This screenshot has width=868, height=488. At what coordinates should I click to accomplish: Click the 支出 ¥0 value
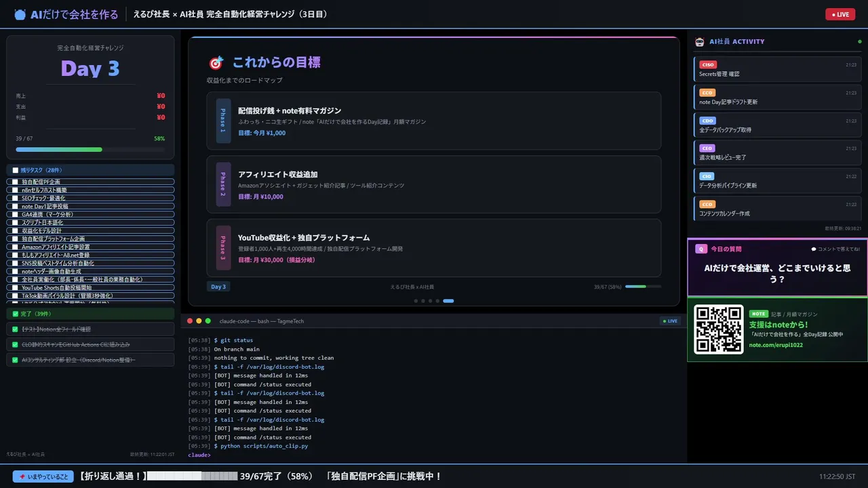[161, 106]
